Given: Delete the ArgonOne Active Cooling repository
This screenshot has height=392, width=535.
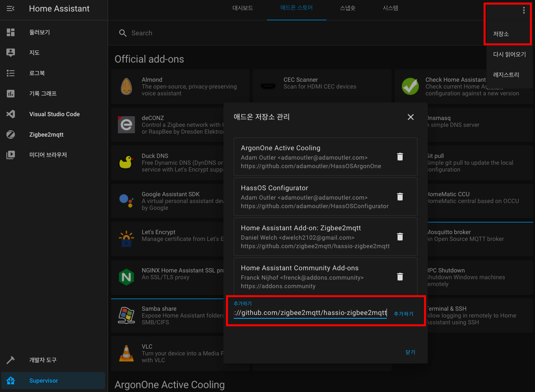Looking at the screenshot, I should [x=400, y=157].
